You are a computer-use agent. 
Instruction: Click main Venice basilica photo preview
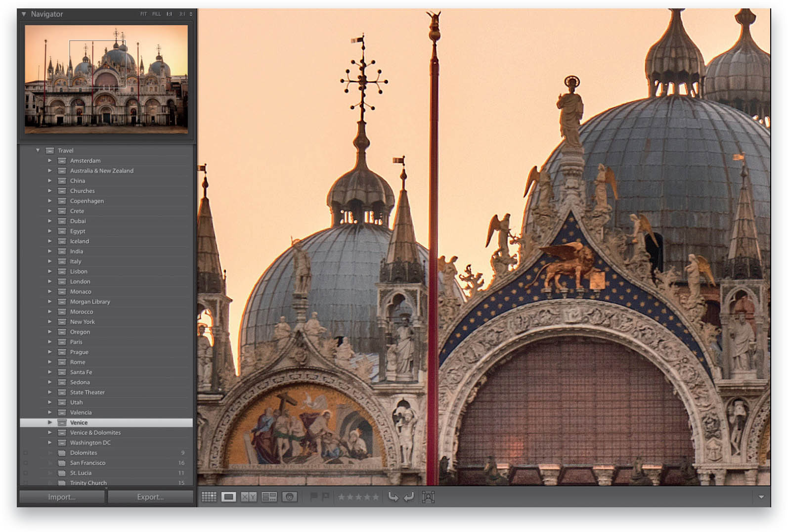(x=484, y=247)
